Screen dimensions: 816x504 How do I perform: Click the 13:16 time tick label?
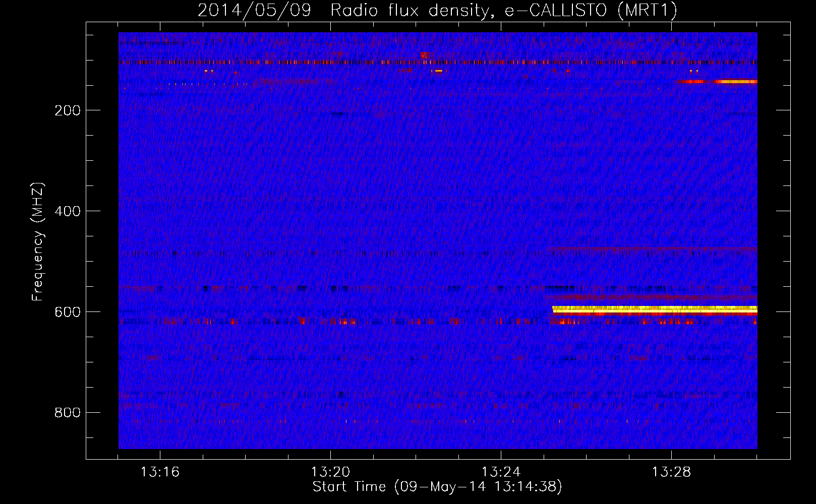pyautogui.click(x=160, y=472)
